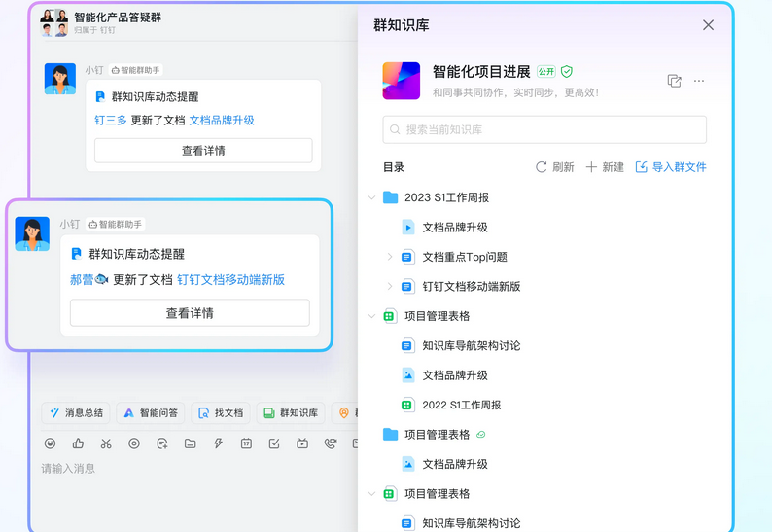Image resolution: width=772 pixels, height=532 pixels.
Task: Click the concentric-circle icon in chat toolbar
Action: pyautogui.click(x=134, y=443)
